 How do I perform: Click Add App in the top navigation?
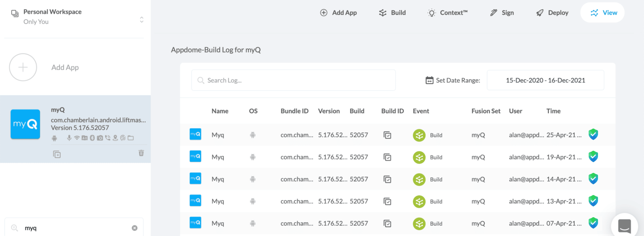pyautogui.click(x=338, y=13)
